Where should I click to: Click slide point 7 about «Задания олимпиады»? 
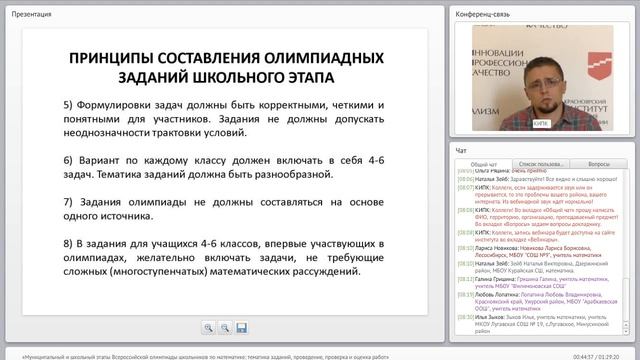coord(224,209)
